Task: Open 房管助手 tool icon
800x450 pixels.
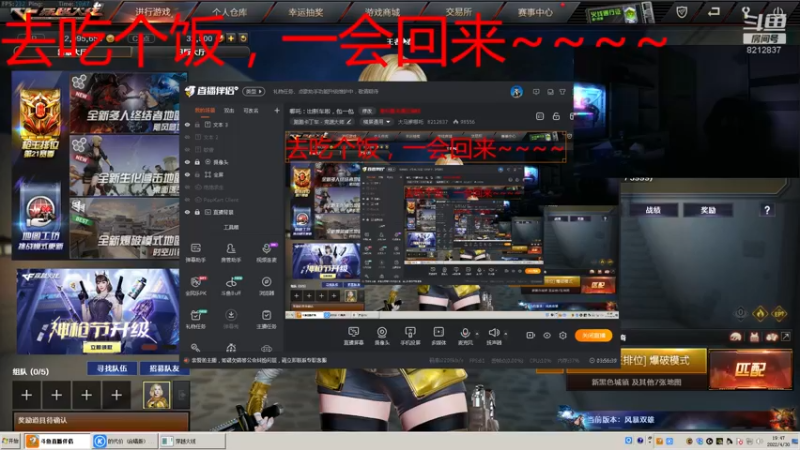Action: click(231, 252)
